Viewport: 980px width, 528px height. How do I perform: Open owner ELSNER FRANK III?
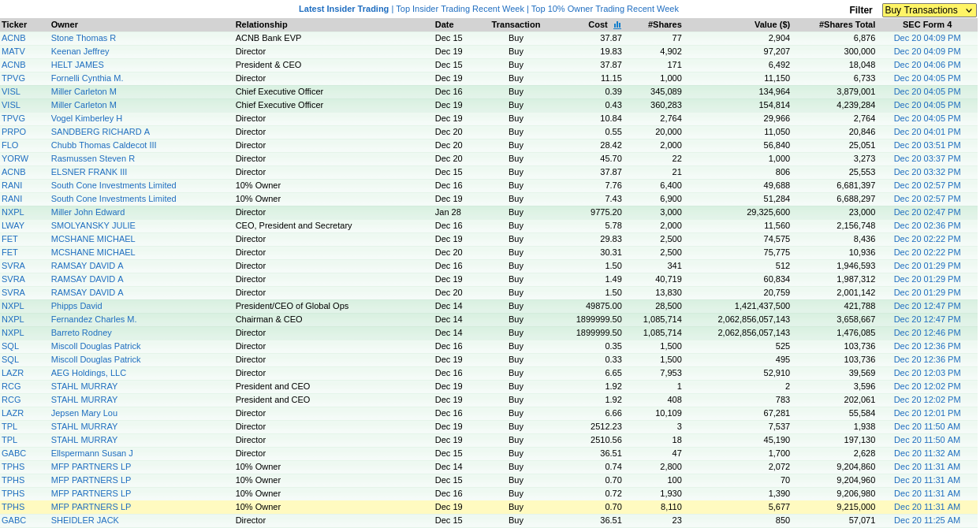(89, 172)
